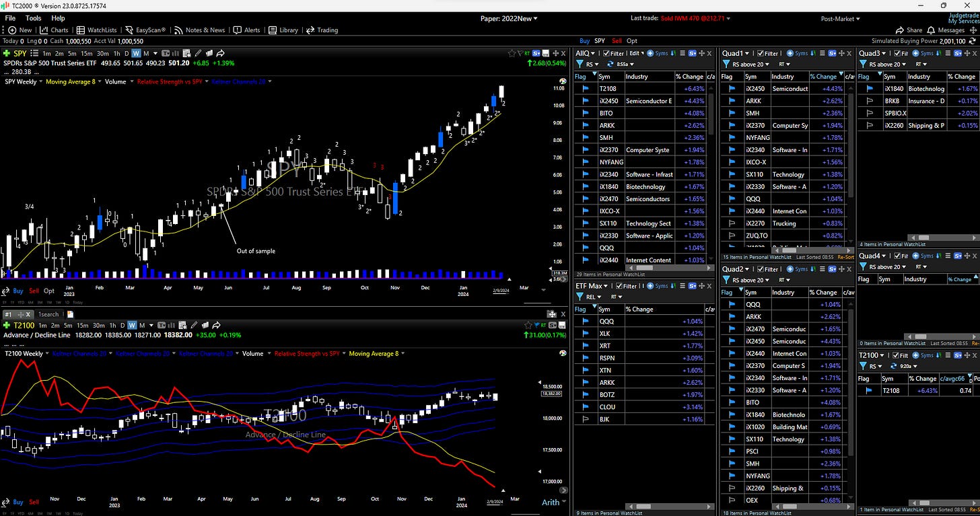Click Sell below the T2100 chart
Screen dimensions: 980x516
(34, 502)
